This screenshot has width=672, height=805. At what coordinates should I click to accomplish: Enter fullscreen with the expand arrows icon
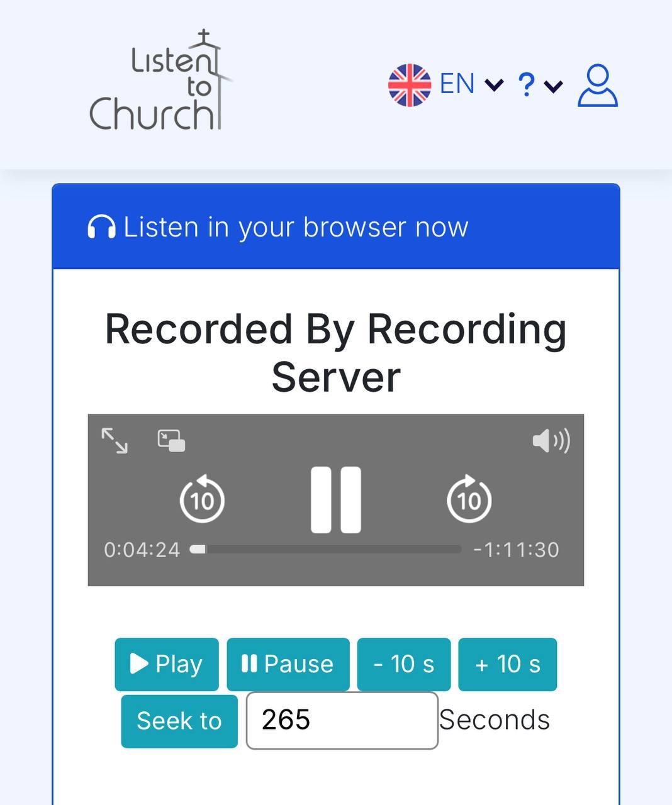point(115,440)
